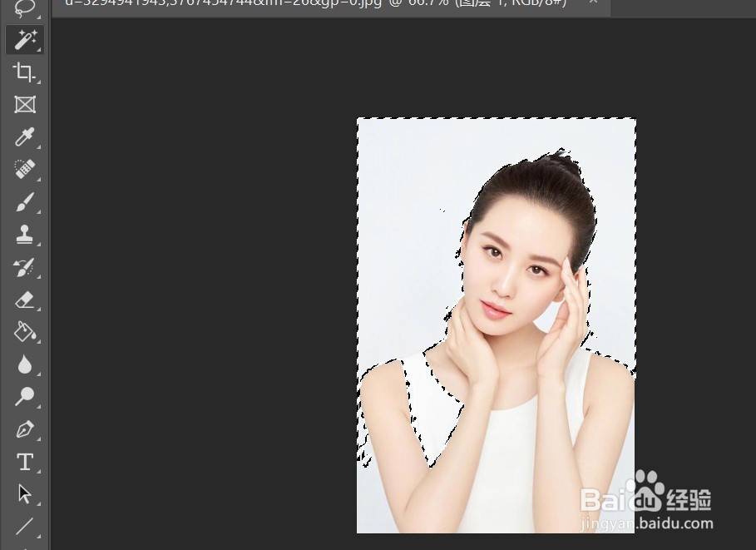Select the Path Selection tool

click(x=25, y=494)
